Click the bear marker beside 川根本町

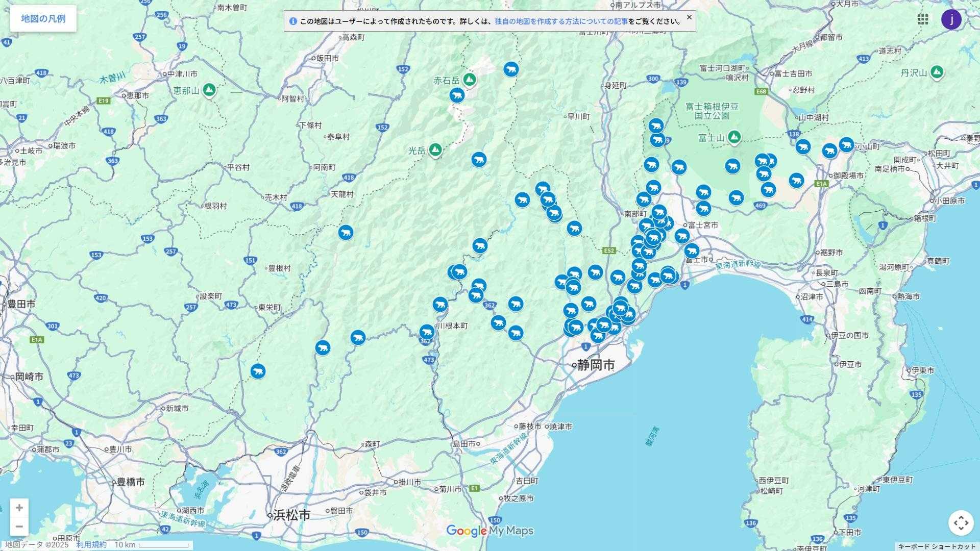point(427,333)
